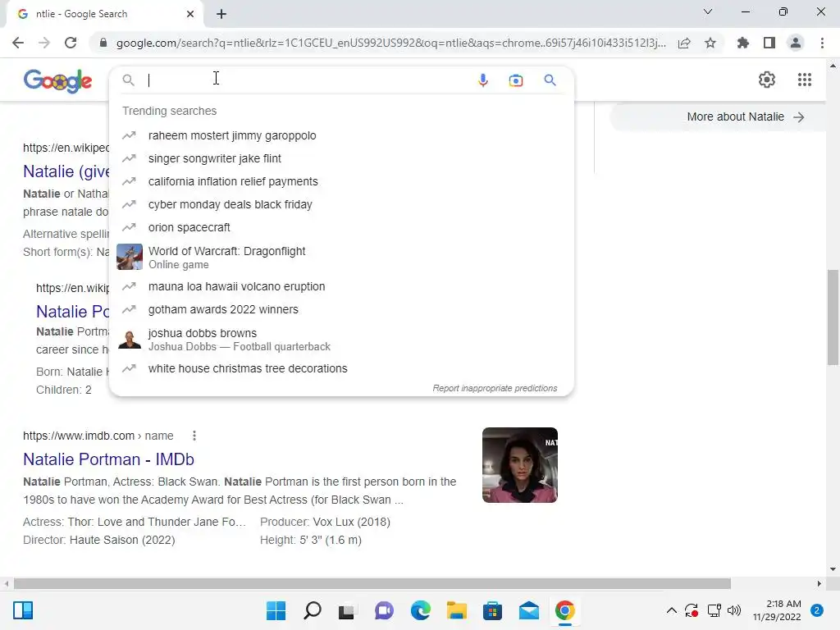
Task: Open taskbar Search
Action: [x=313, y=610]
